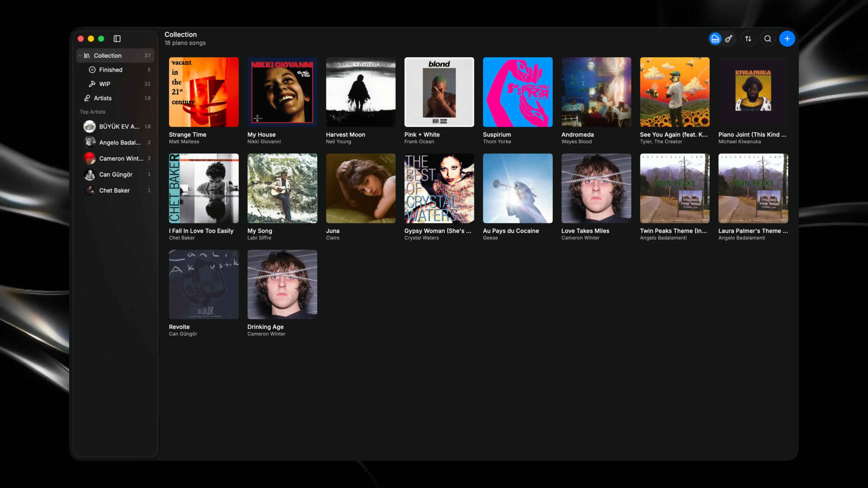868x488 pixels.
Task: Click the Michael Kiwanuka artist name
Action: pyautogui.click(x=740, y=142)
